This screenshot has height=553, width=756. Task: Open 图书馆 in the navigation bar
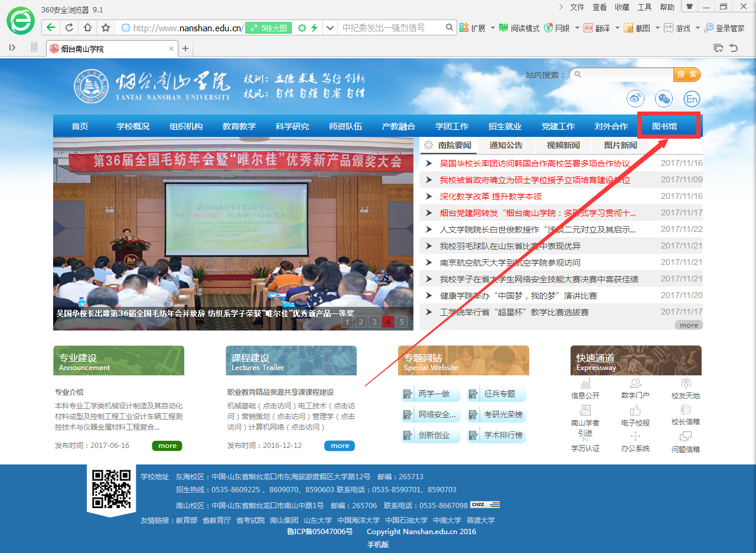(x=664, y=126)
